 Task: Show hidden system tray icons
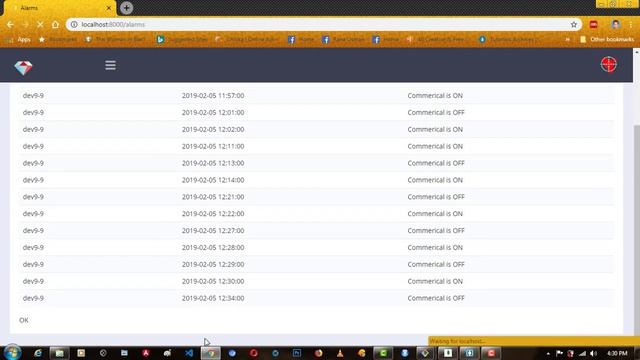[548, 353]
